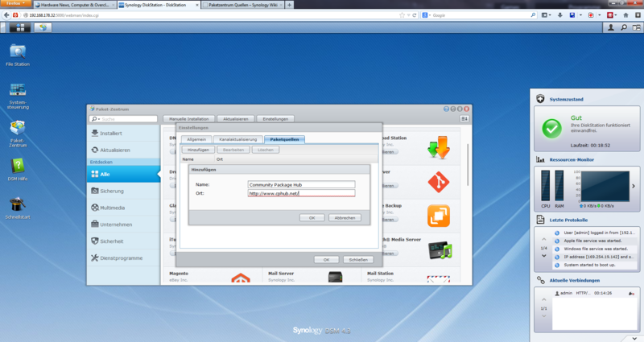Open the DSM Hilfe icon
644x342 pixels.
[17, 170]
